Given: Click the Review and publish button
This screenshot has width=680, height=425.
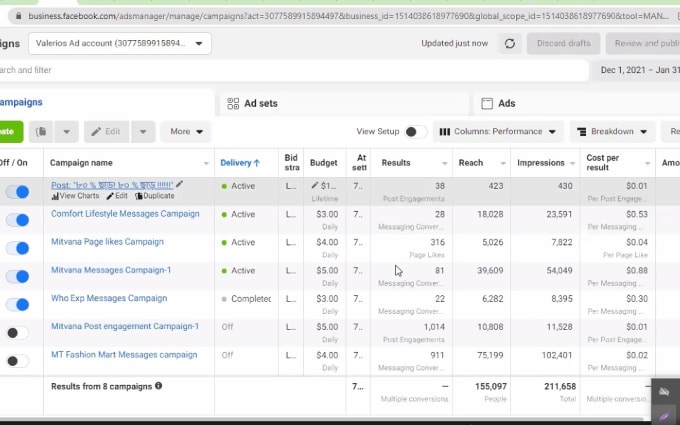Looking at the screenshot, I should [643, 43].
